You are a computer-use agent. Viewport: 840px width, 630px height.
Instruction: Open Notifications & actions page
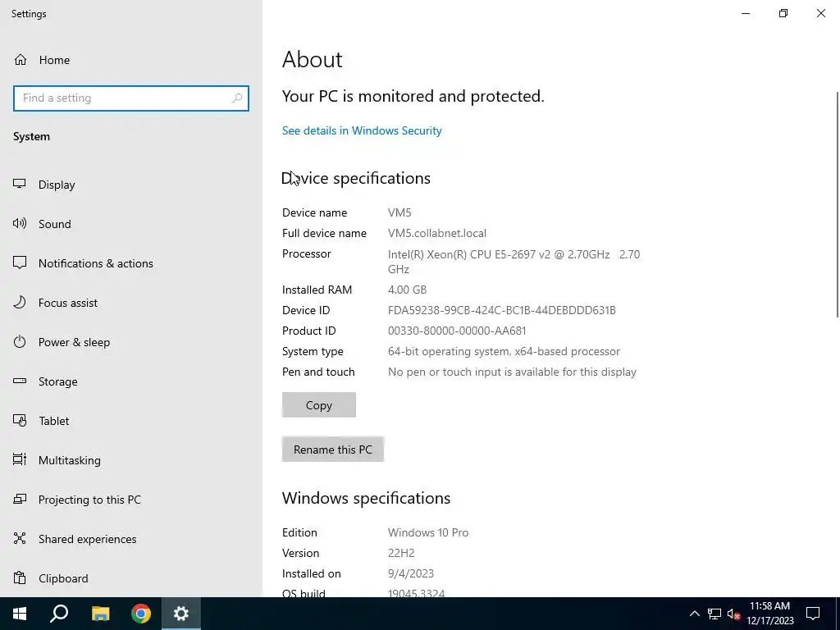96,263
